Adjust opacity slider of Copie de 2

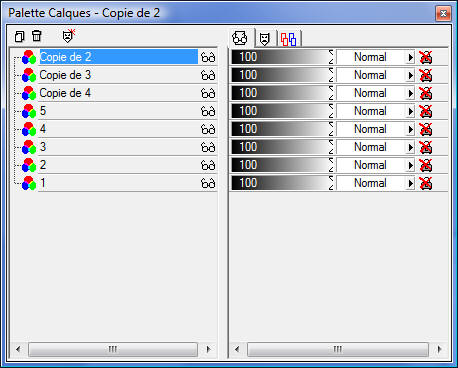(282, 57)
